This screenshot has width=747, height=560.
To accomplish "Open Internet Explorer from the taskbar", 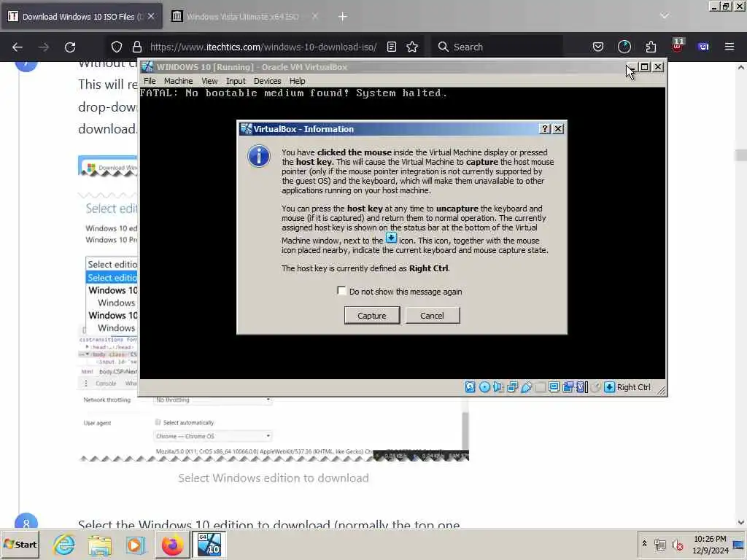I will click(x=64, y=544).
